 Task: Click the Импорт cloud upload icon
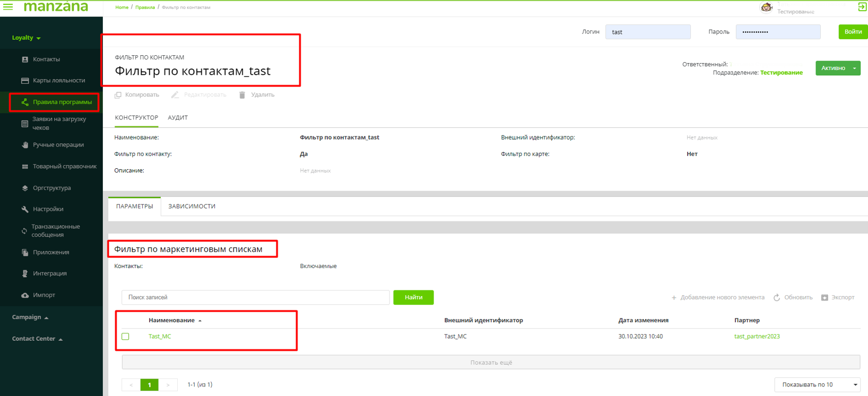coord(25,295)
